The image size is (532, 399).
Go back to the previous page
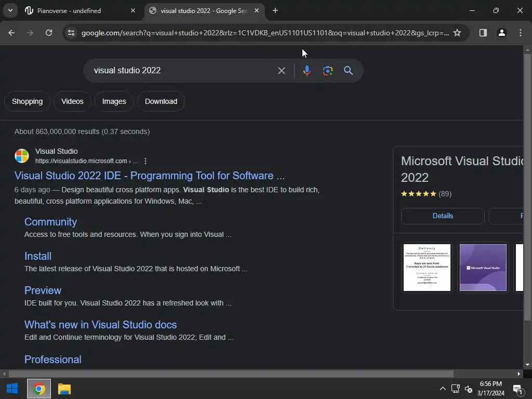[11, 33]
